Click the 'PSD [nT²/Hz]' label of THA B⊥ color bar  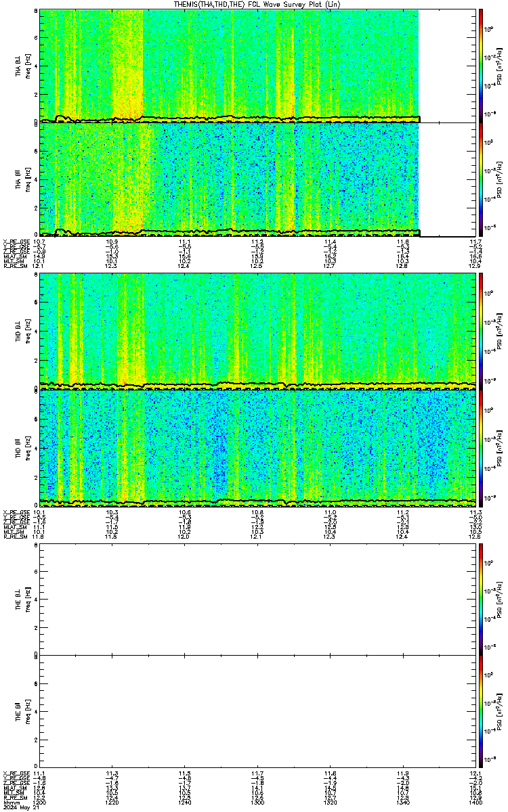coord(500,66)
